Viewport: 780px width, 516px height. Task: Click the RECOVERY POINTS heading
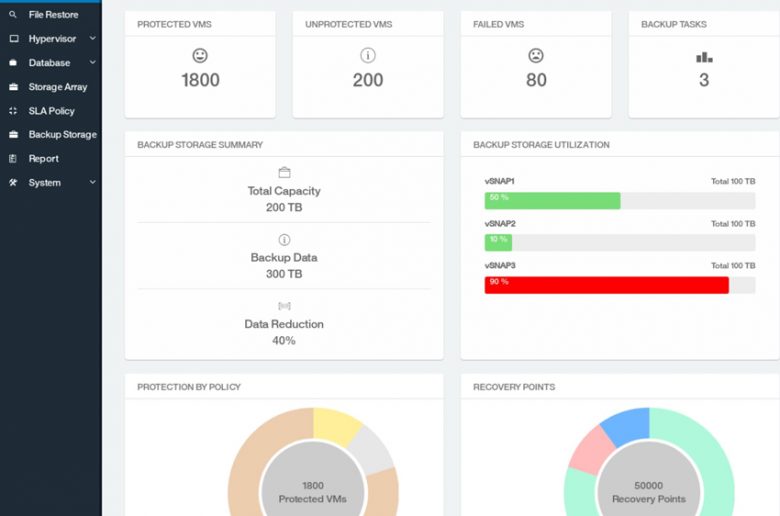(x=514, y=387)
